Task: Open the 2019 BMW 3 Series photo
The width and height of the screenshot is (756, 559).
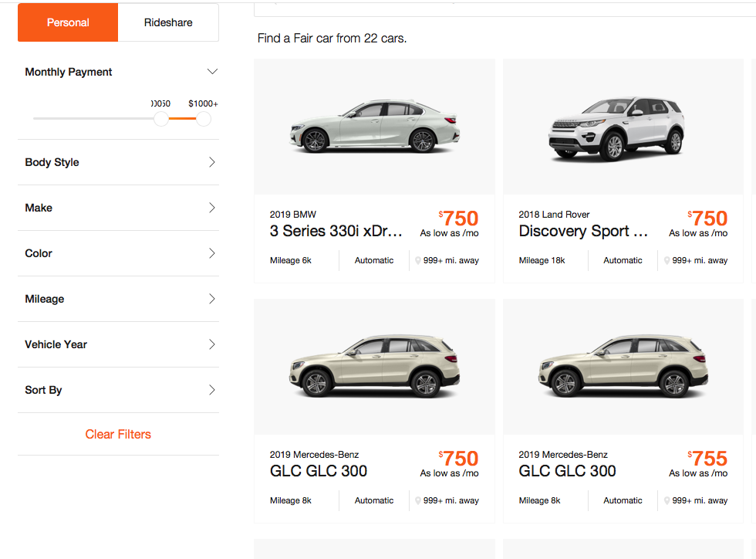Action: [x=374, y=127]
